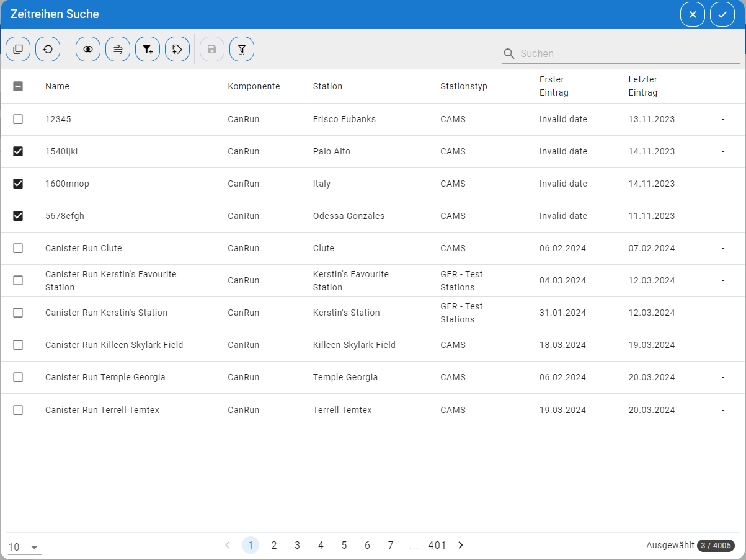Viewport: 746px width, 560px height.
Task: Go to page 2 in pagination
Action: click(274, 545)
